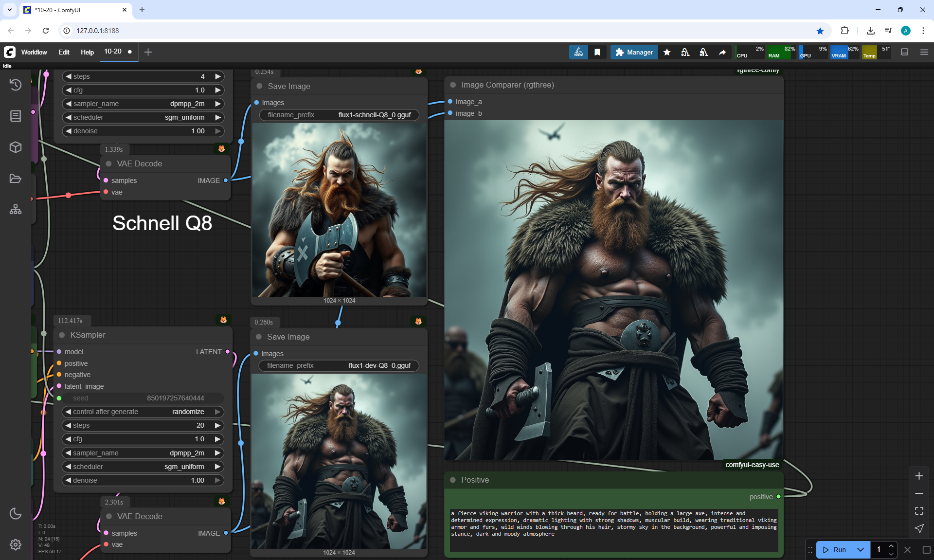Open ComfyUI settings gear icon
The image size is (934, 560).
[x=16, y=544]
